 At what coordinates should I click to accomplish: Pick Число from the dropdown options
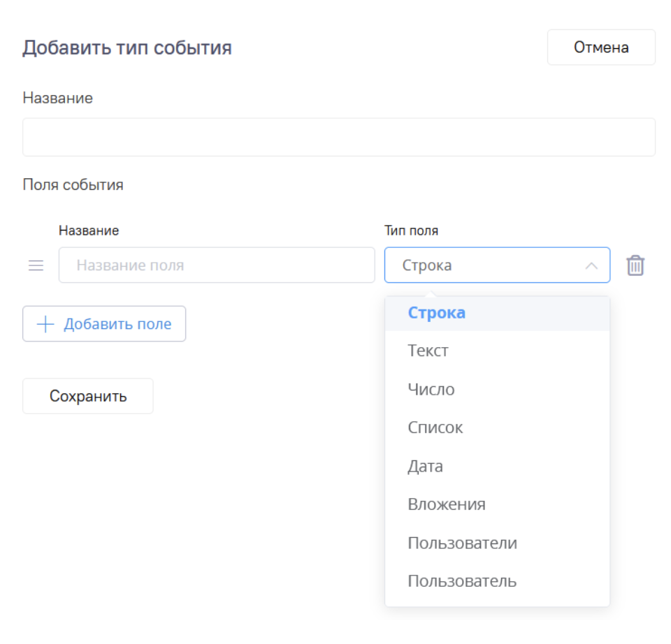[x=431, y=389]
